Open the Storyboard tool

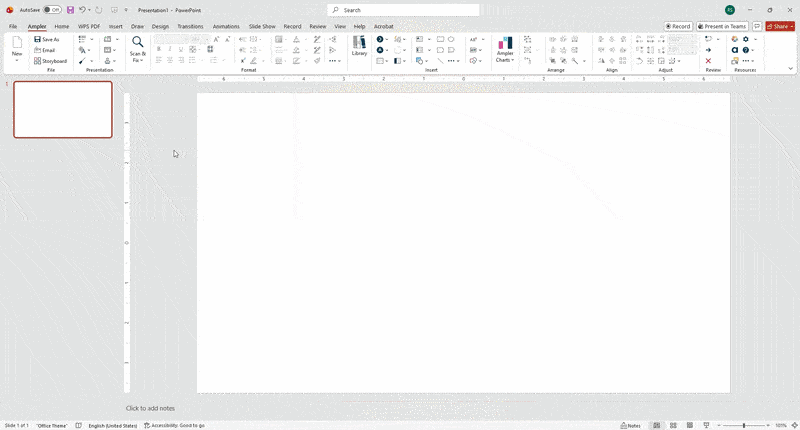(x=50, y=61)
